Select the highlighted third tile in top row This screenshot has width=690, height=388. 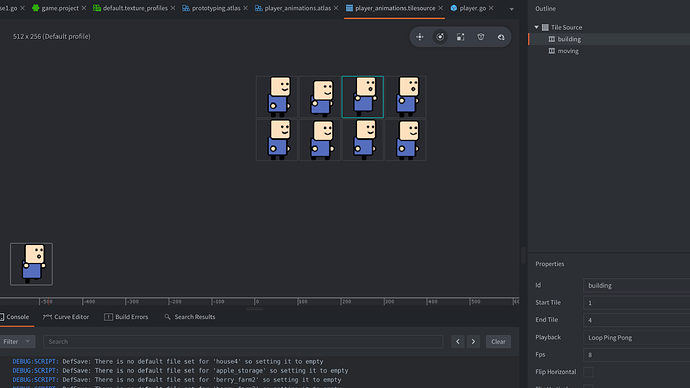click(363, 97)
